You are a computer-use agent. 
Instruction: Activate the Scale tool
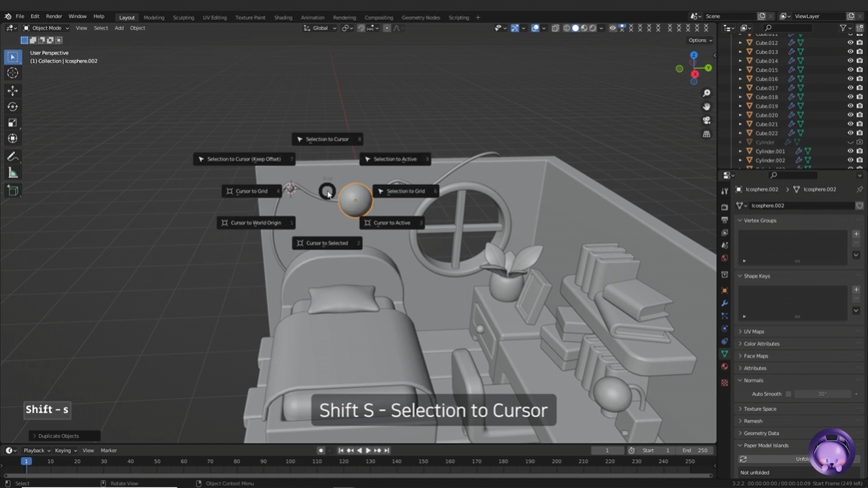point(13,123)
